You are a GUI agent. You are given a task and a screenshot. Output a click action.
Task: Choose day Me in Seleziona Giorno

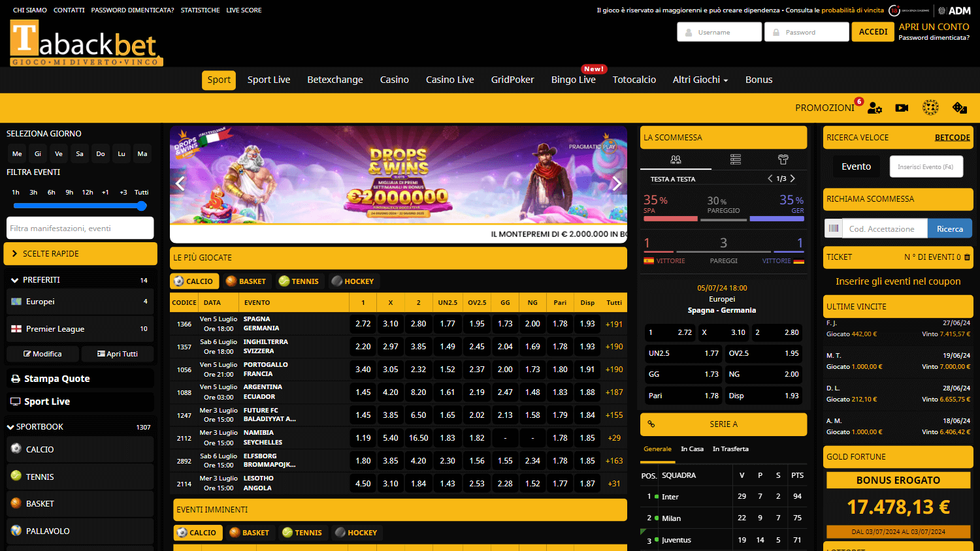pyautogui.click(x=17, y=154)
